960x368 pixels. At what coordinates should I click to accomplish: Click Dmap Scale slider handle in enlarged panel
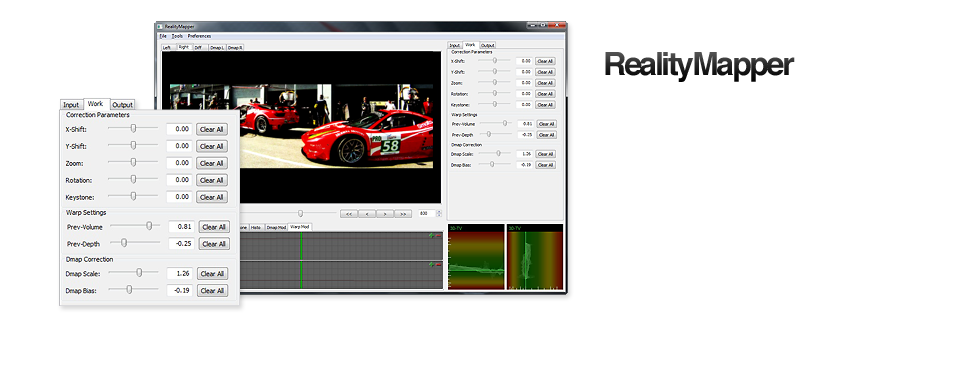pos(139,272)
